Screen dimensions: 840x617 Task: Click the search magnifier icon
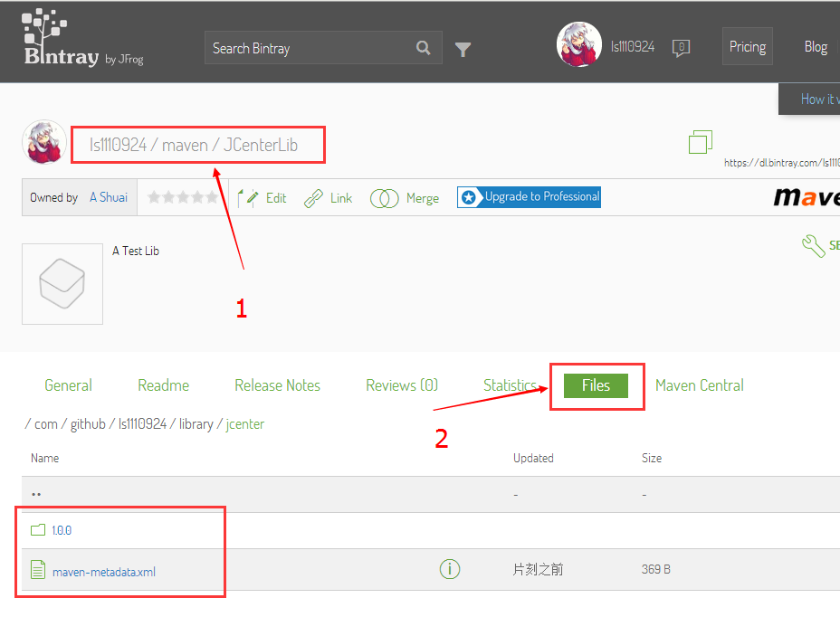[x=424, y=48]
